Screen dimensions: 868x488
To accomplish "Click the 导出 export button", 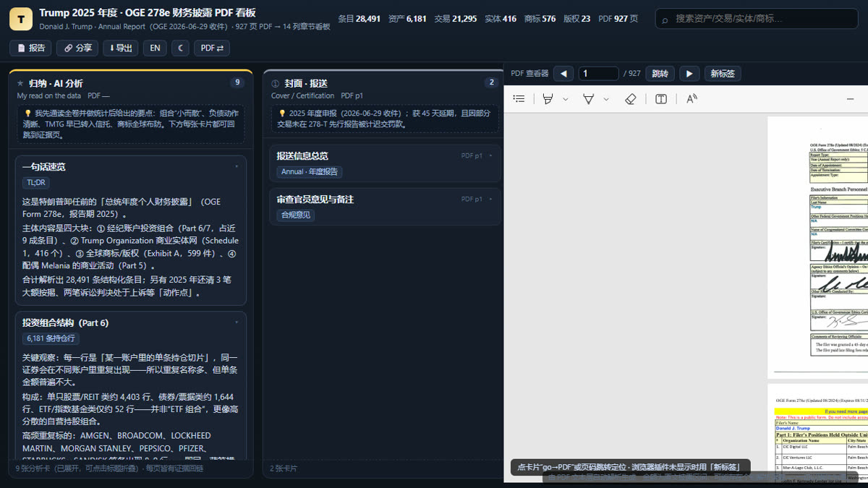I will (121, 48).
